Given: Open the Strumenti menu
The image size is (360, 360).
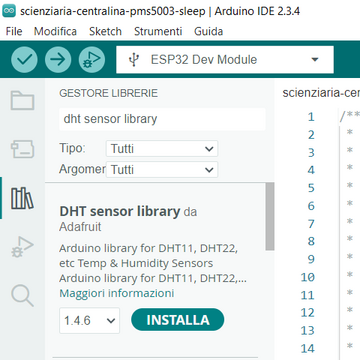Looking at the screenshot, I should pos(158,32).
